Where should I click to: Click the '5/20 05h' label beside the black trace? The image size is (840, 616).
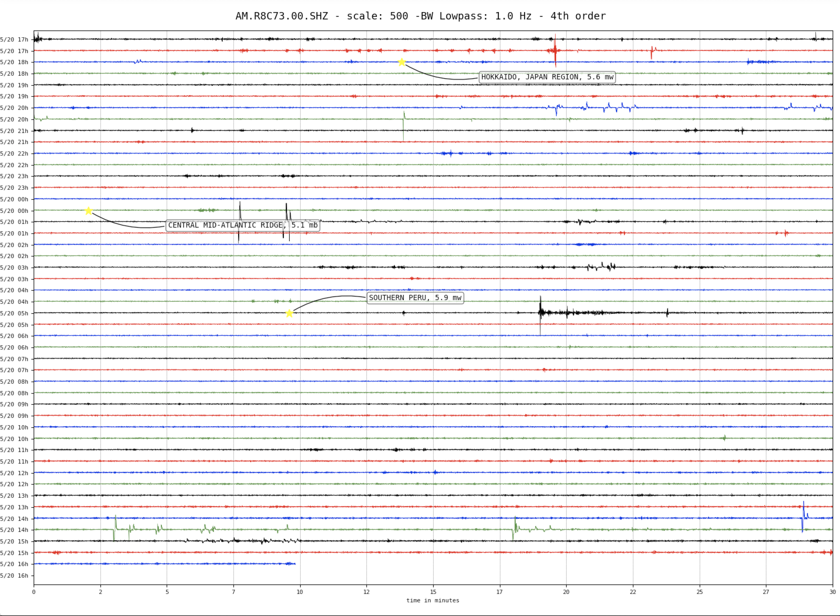click(14, 313)
